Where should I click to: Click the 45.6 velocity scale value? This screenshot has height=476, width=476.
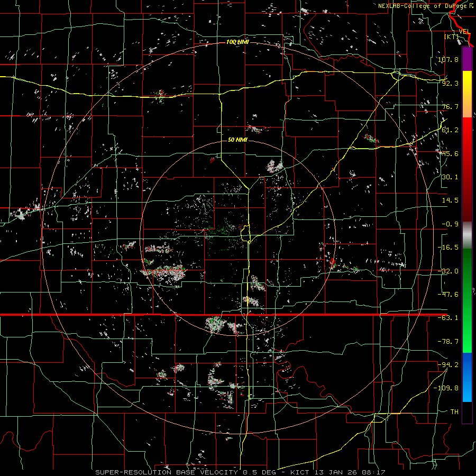point(450,153)
